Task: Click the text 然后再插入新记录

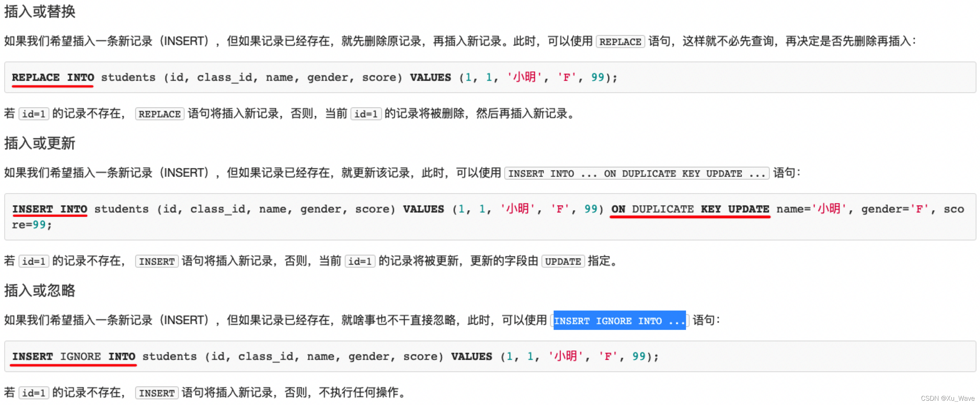Action: (x=521, y=113)
